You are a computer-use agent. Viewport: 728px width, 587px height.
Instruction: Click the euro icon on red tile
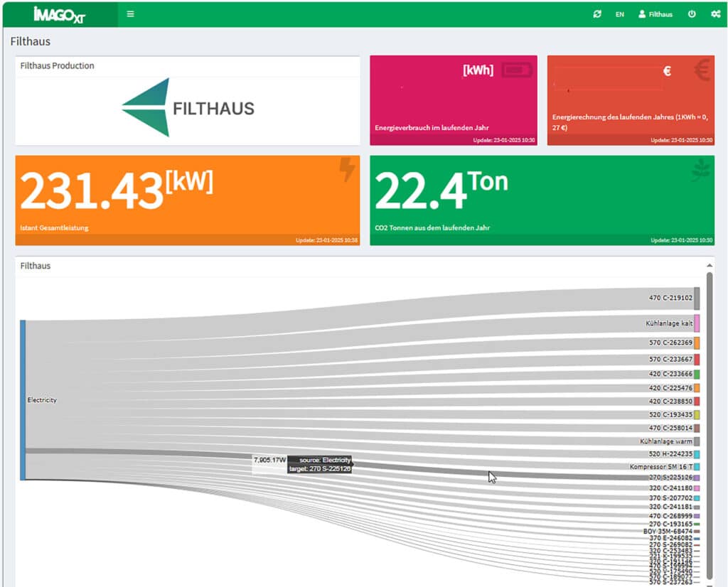[701, 71]
